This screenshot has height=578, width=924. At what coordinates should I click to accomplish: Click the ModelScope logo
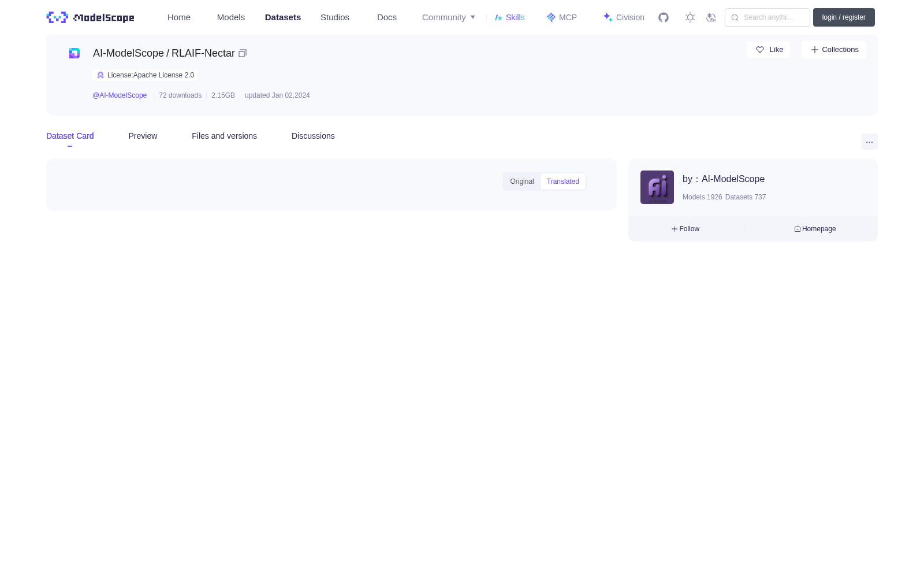coord(90,17)
